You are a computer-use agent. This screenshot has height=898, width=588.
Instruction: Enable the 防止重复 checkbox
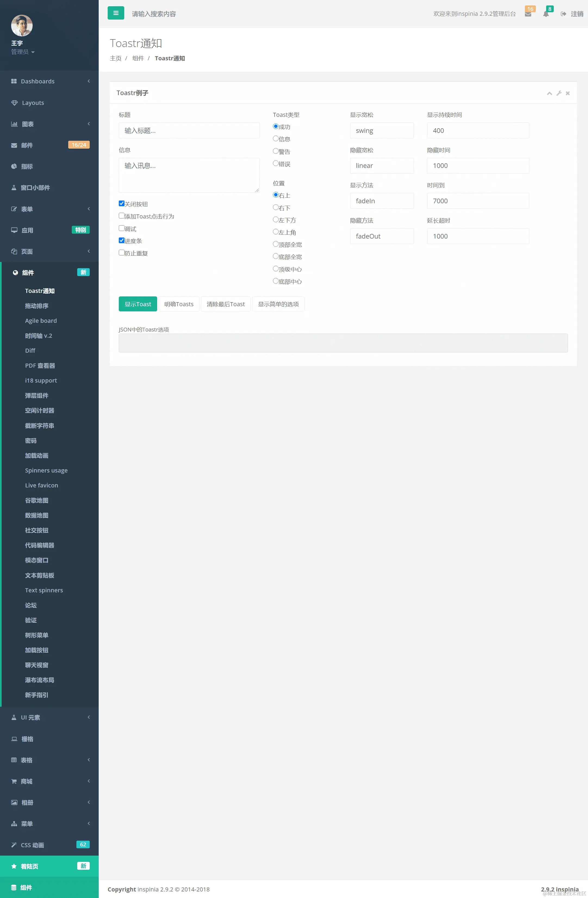point(122,253)
